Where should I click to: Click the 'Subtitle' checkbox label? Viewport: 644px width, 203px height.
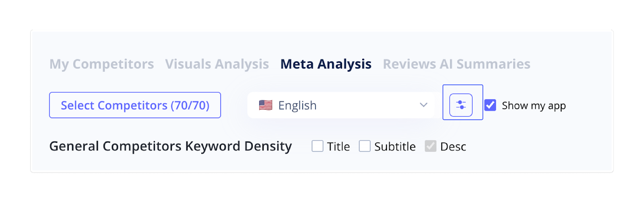pos(395,147)
